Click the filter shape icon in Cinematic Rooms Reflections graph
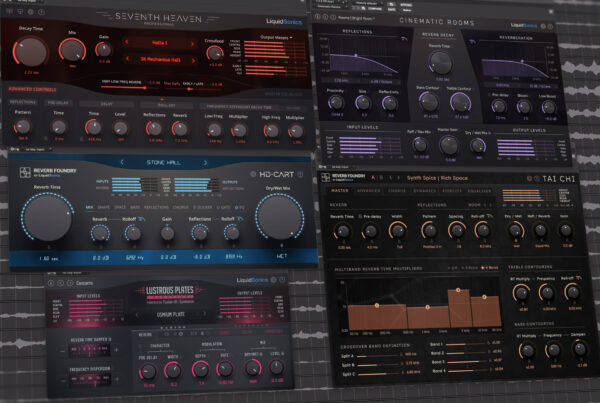The height and width of the screenshot is (403, 600). [x=404, y=39]
